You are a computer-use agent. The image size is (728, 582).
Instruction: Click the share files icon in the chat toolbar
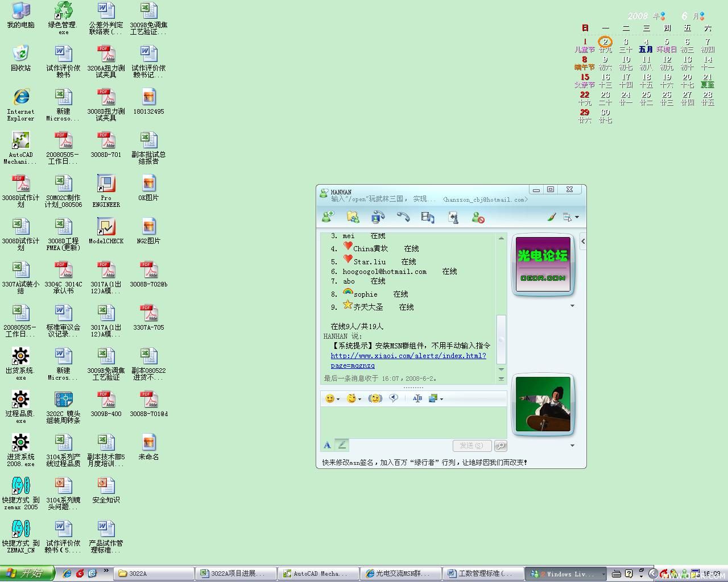coord(353,217)
